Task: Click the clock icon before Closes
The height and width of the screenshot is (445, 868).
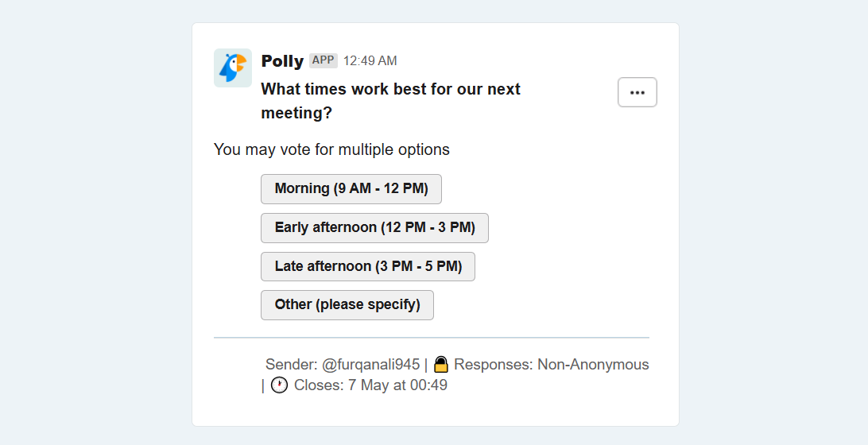Action: (279, 385)
